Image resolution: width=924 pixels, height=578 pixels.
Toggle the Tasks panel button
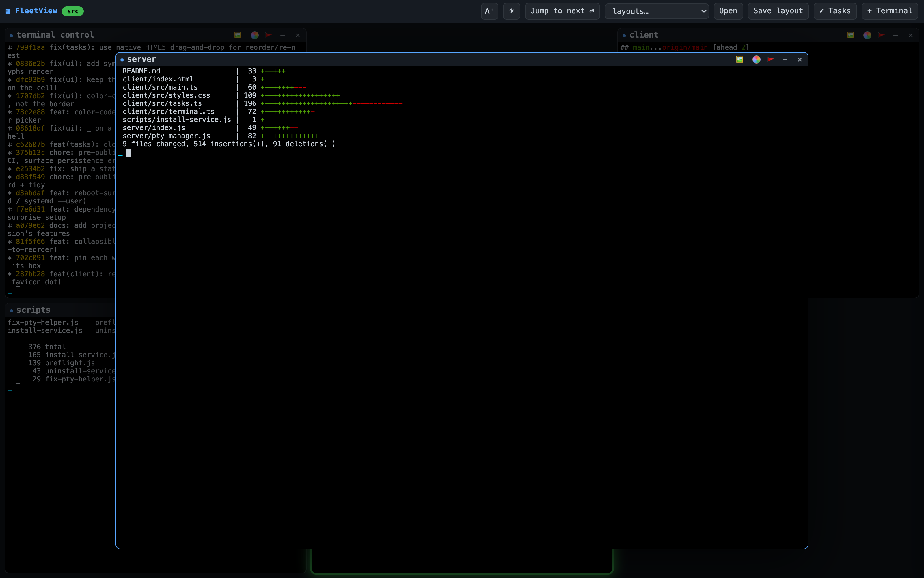point(835,11)
